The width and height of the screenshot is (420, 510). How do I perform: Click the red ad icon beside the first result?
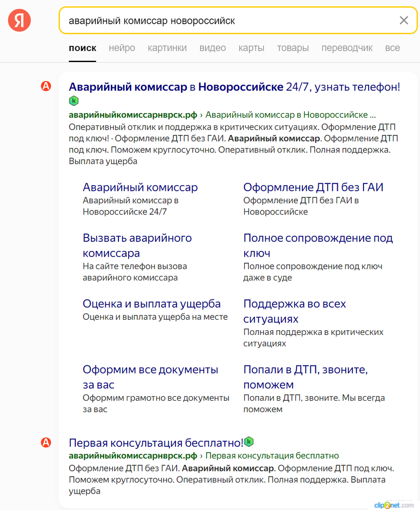(x=46, y=87)
